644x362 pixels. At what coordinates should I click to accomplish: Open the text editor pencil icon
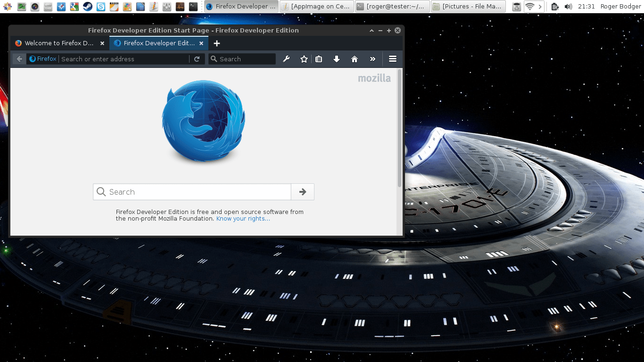[x=153, y=7]
